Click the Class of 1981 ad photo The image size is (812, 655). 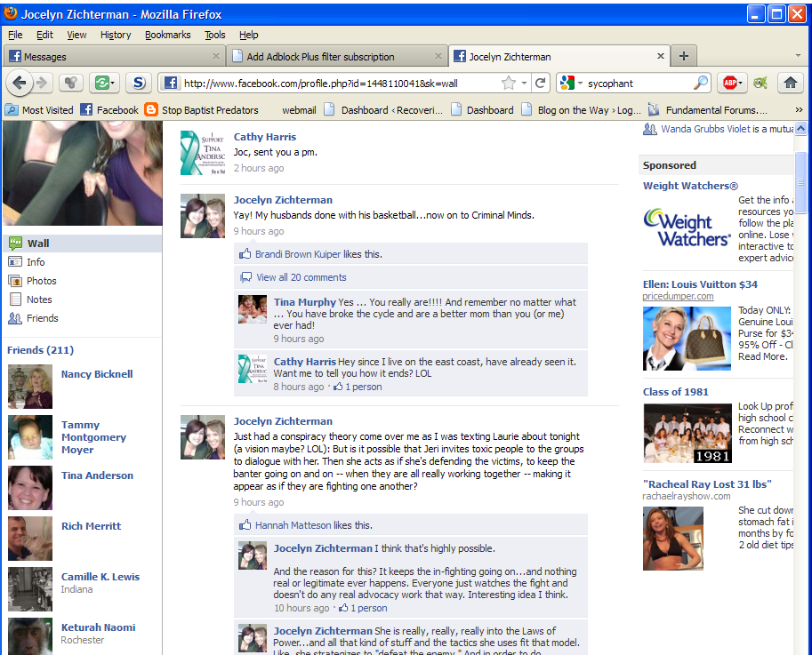[x=687, y=433]
